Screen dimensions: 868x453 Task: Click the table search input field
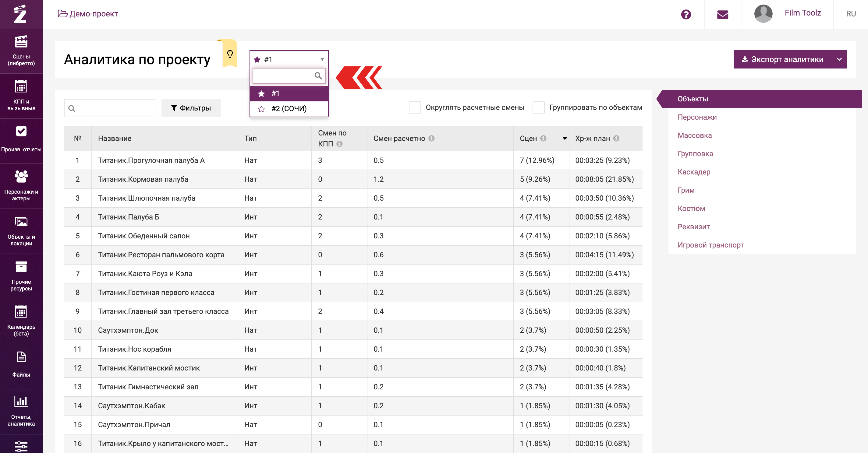point(109,108)
